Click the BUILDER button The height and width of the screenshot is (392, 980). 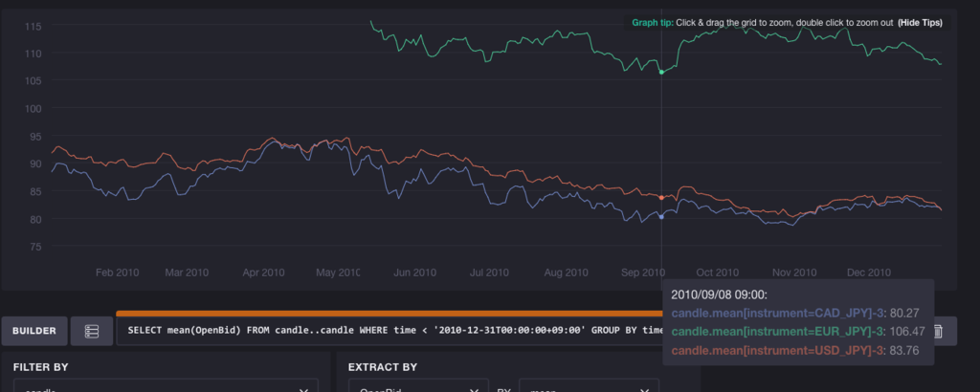click(x=34, y=331)
